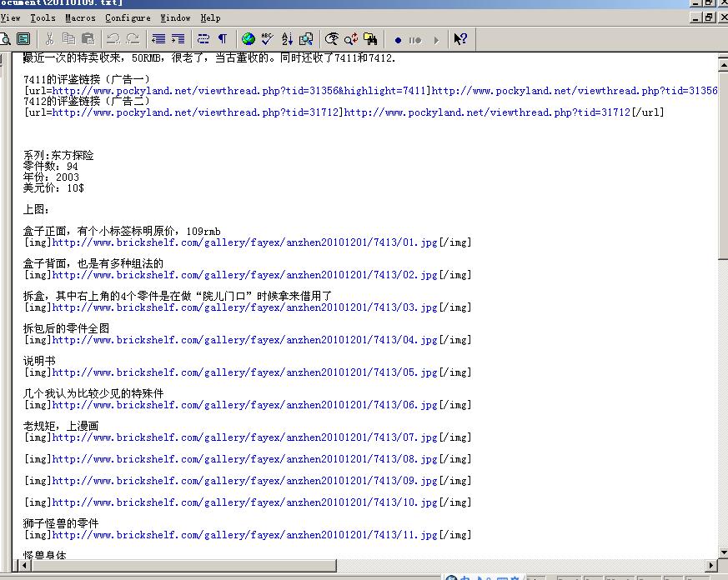Click the stop recording macro icon

(x=415, y=40)
